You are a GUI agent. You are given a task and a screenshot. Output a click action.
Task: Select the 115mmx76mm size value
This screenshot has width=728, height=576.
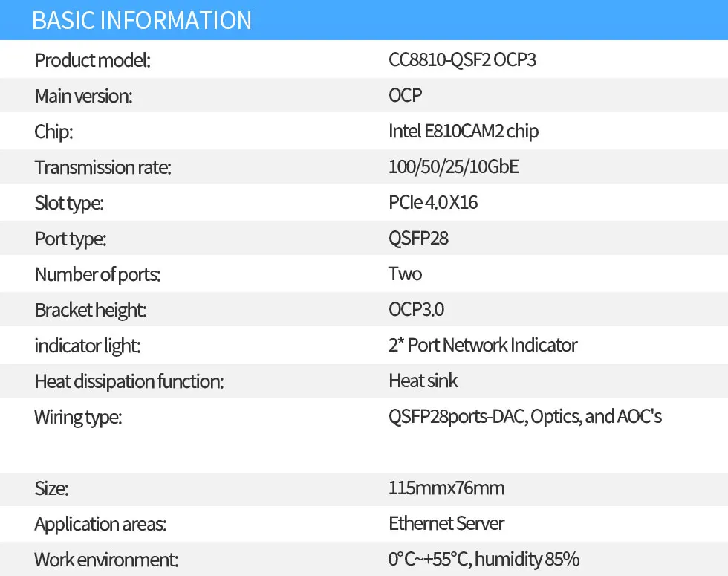[446, 488]
